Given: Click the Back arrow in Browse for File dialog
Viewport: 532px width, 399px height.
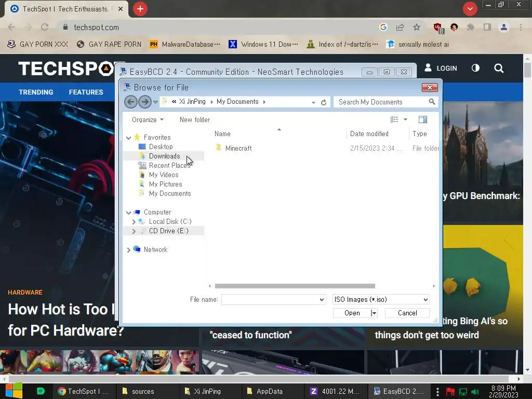Looking at the screenshot, I should [x=130, y=102].
